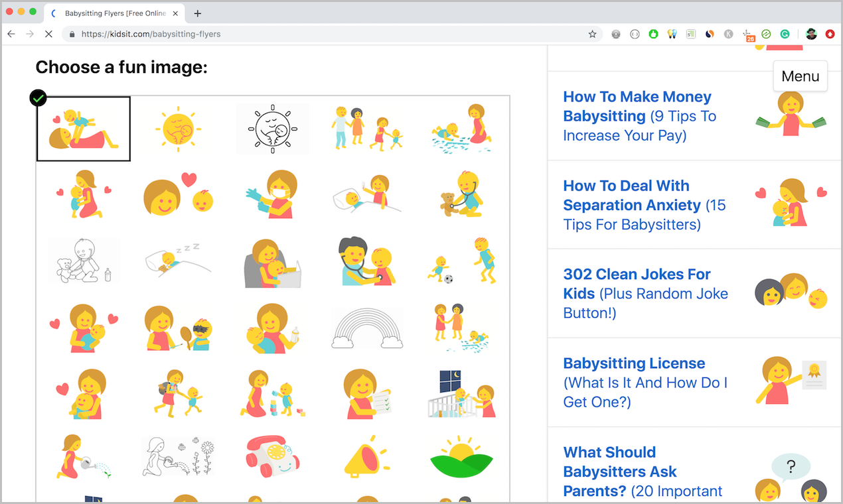Select the night window and crib image
Viewport: 843px width, 504px height.
click(462, 394)
